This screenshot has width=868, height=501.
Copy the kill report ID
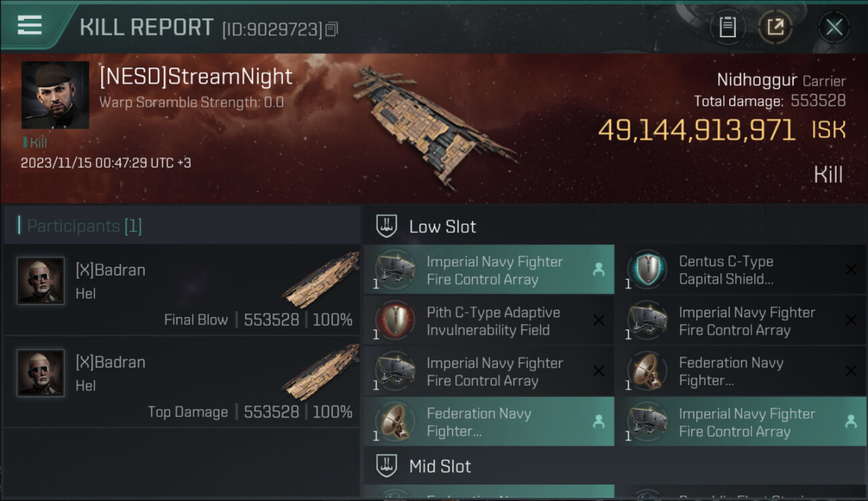[333, 29]
